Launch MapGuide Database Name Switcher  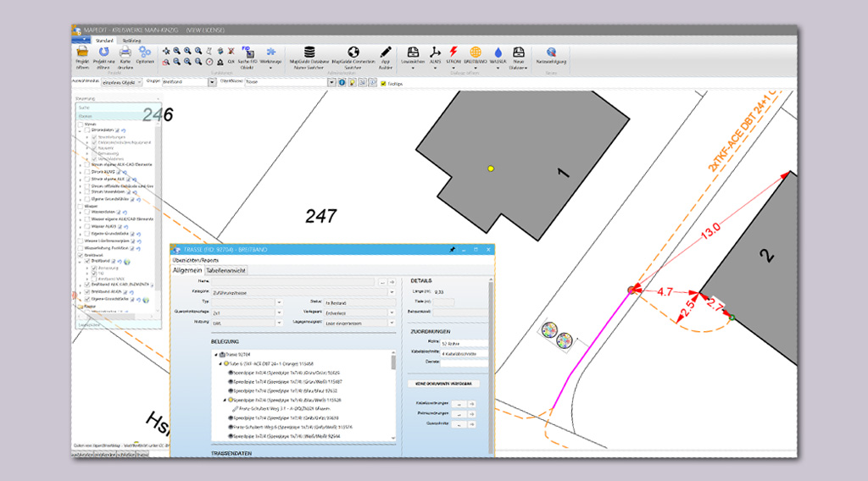309,53
